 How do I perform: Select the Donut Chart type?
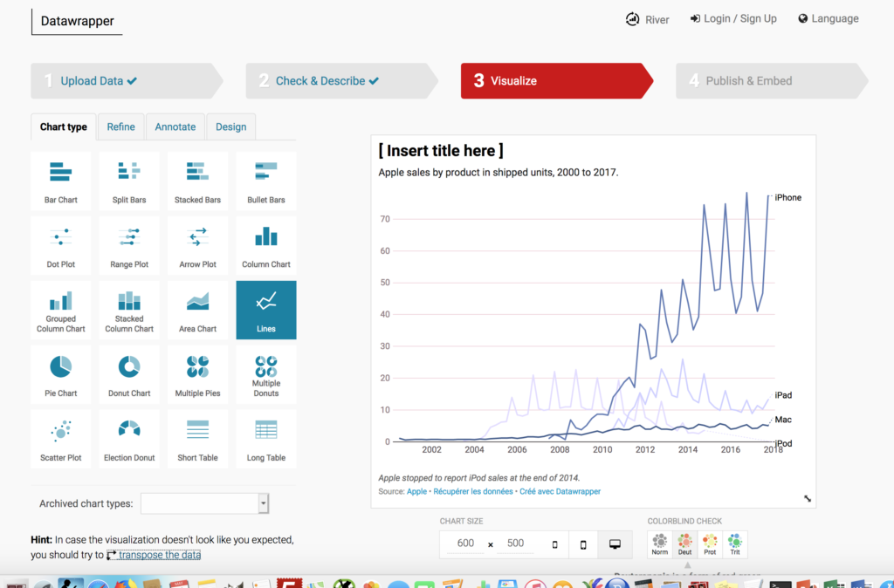128,374
